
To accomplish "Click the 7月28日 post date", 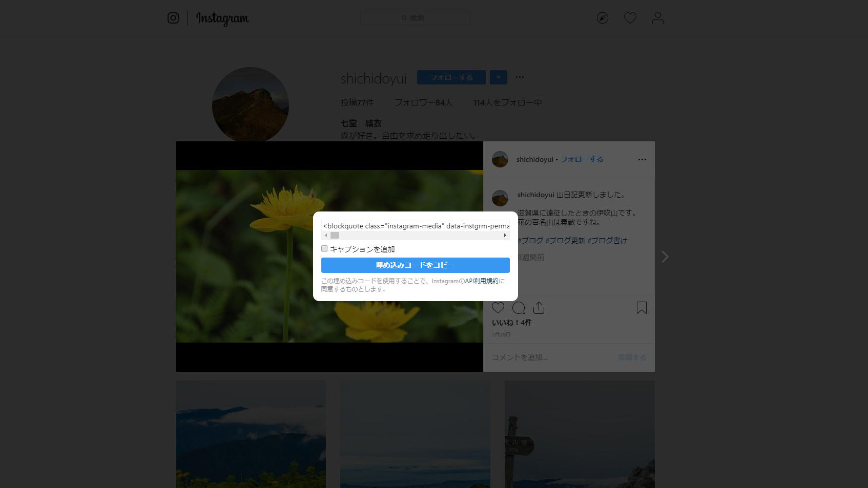I will (501, 334).
